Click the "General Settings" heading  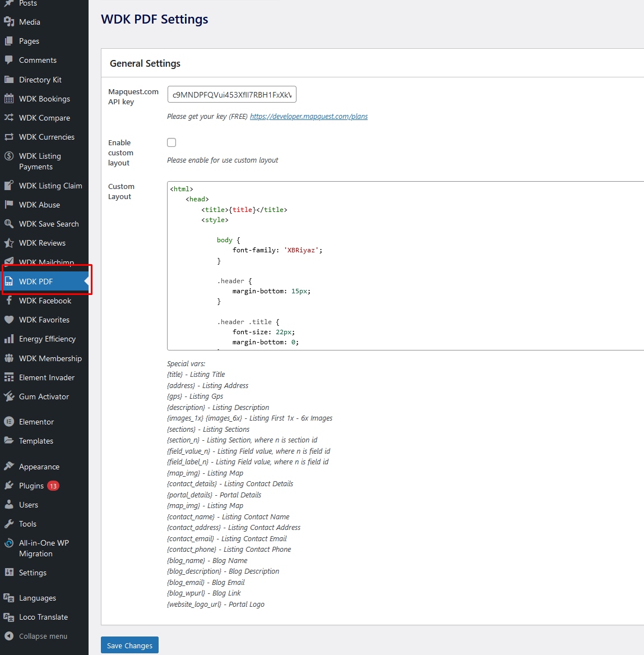click(x=145, y=63)
